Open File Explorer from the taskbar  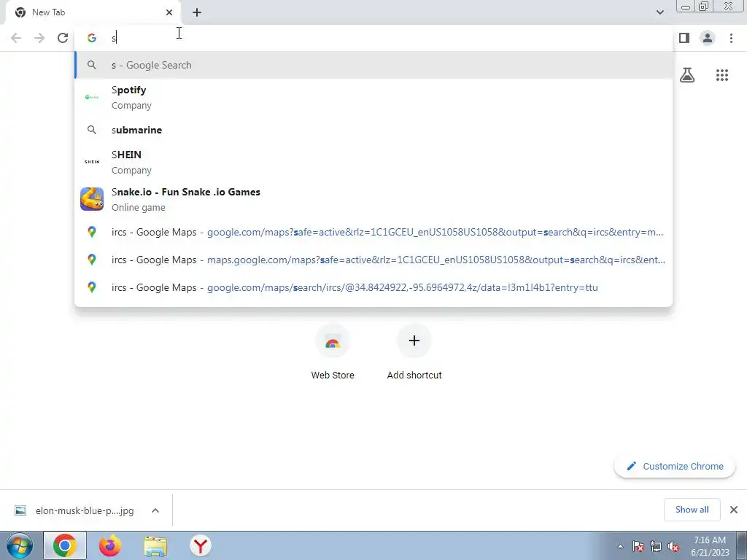tap(155, 546)
